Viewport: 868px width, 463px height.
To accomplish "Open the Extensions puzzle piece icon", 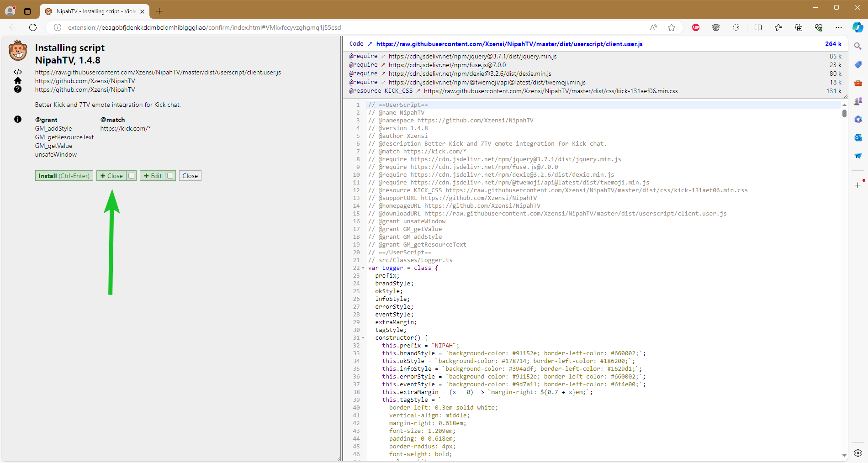I will [x=736, y=27].
